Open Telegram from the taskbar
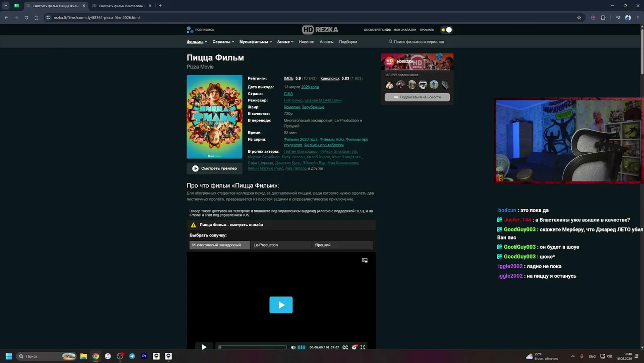The height and width of the screenshot is (363, 644). (132, 356)
